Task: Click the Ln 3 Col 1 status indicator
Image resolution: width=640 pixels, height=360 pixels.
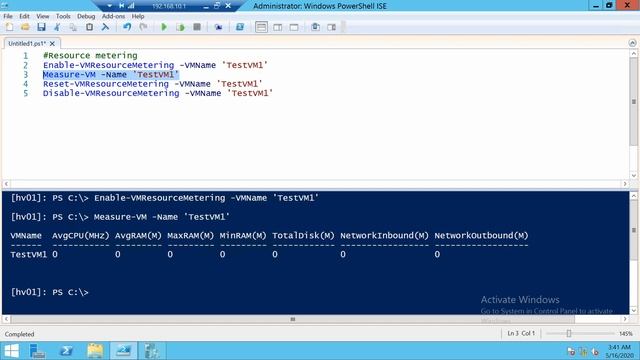Action: (521, 333)
